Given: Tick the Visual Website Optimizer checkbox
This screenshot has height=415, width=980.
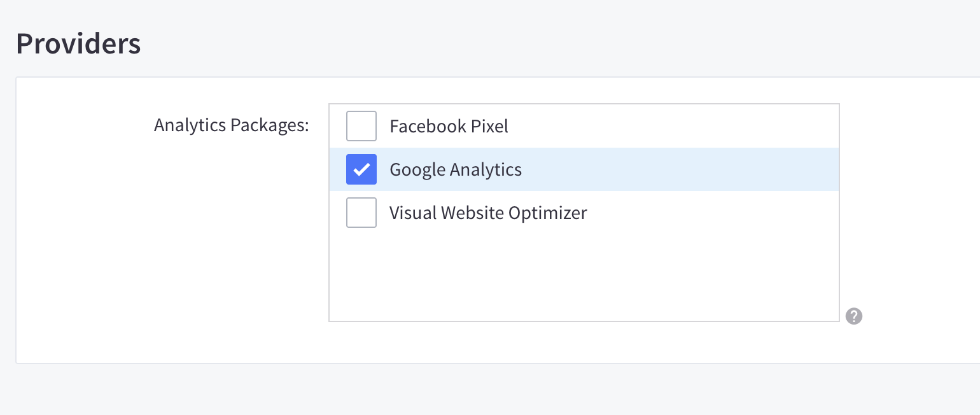Looking at the screenshot, I should (361, 213).
